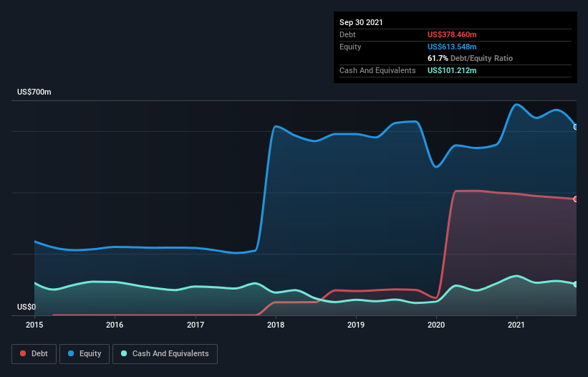Select the 2018 x-axis label

276,325
